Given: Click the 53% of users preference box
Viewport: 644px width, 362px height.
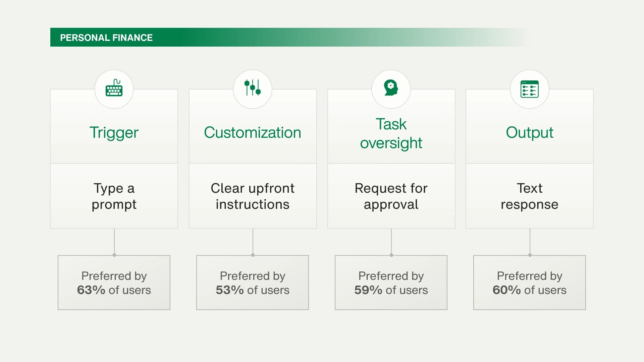Looking at the screenshot, I should pos(253,283).
